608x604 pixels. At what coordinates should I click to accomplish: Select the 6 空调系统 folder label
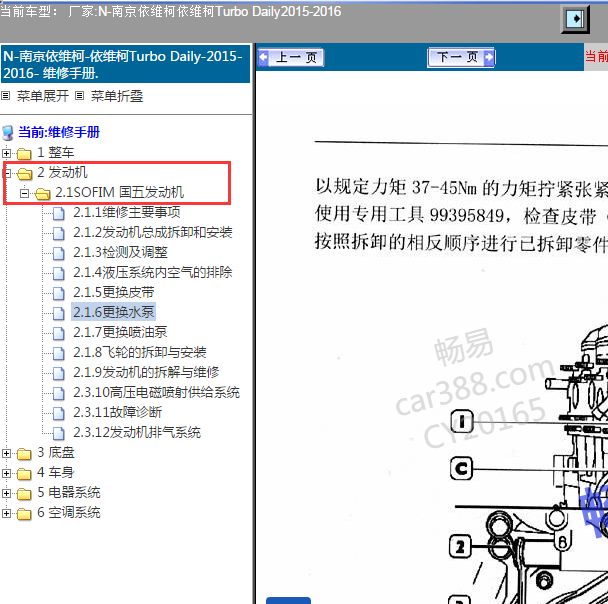69,513
